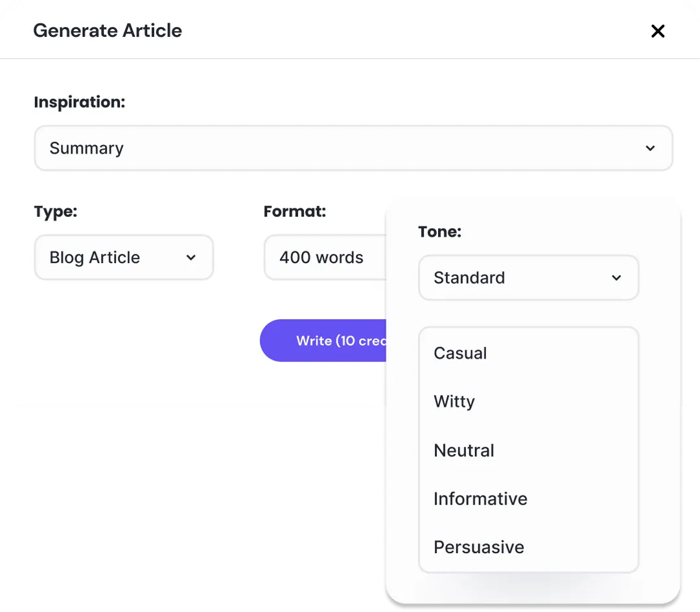700x612 pixels.
Task: Click the chevron on the Tone selector
Action: click(616, 278)
